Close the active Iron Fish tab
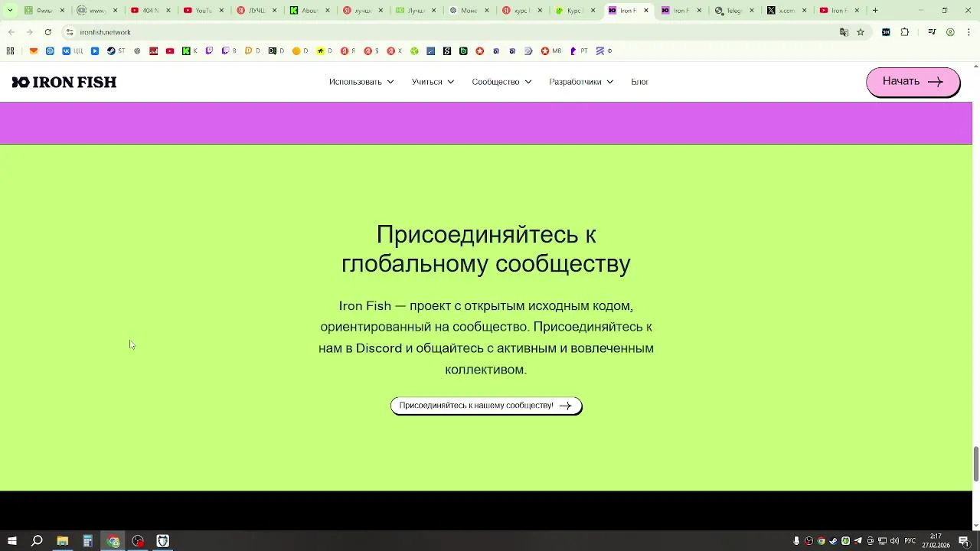Screen dimensions: 980x551 coord(645,11)
